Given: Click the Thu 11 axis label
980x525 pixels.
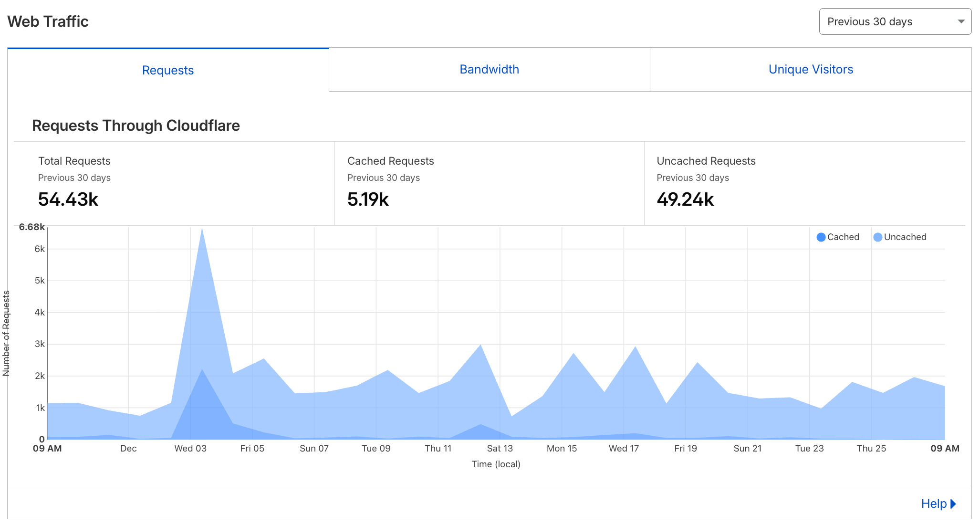Looking at the screenshot, I should 438,448.
